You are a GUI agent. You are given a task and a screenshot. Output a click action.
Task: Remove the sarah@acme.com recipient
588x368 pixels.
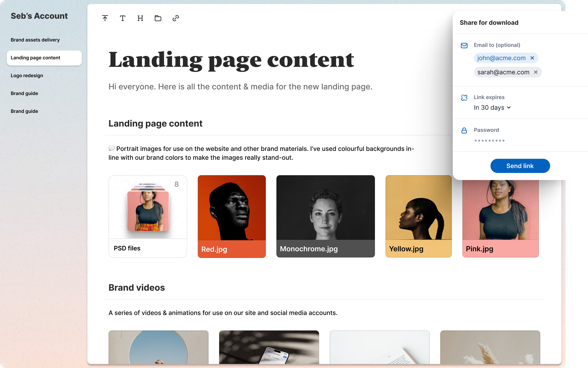point(536,72)
